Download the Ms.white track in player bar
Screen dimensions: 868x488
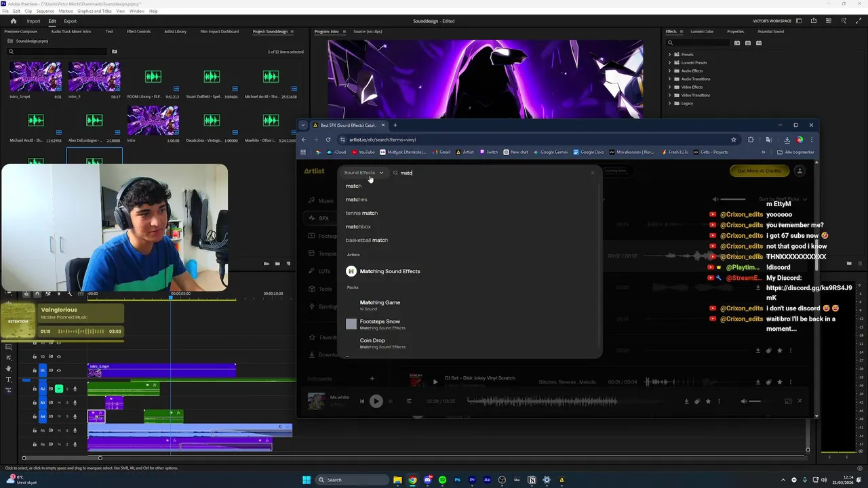click(686, 401)
